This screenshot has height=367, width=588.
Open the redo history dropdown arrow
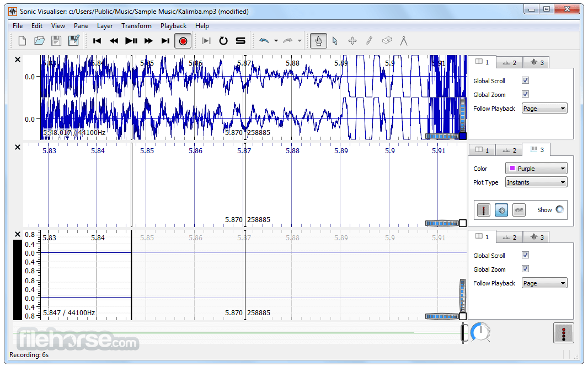pos(300,41)
